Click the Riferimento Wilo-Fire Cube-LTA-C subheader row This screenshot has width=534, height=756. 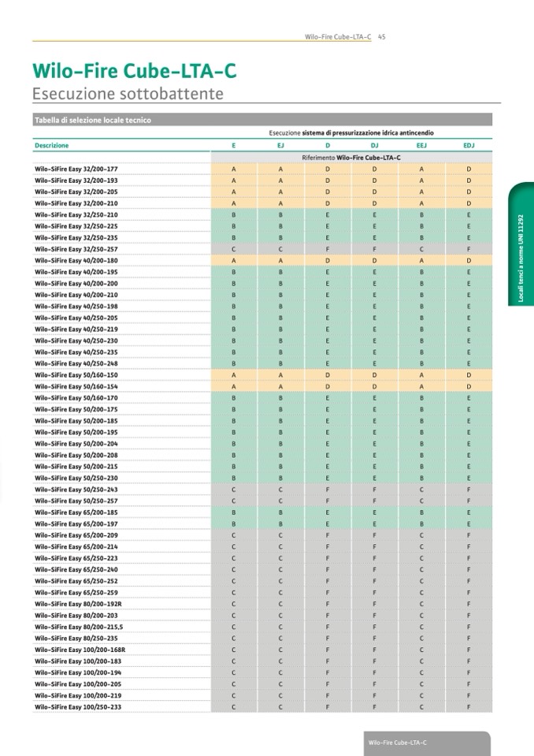point(351,158)
